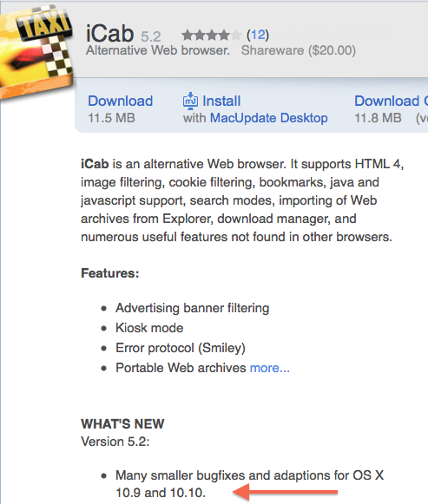Click the iCab title heading

pyautogui.click(x=109, y=34)
